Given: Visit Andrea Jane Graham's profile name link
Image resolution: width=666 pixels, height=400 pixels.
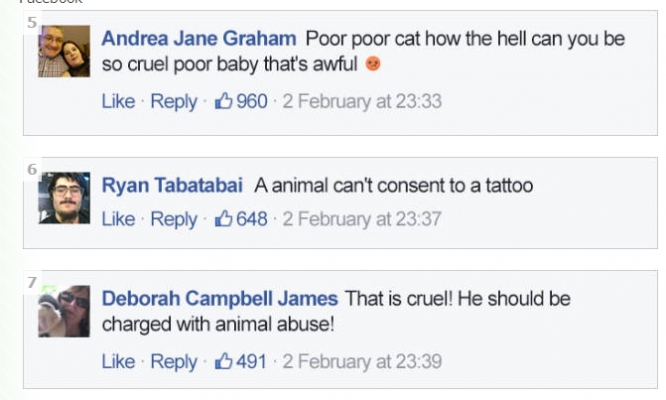Looking at the screenshot, I should point(199,39).
